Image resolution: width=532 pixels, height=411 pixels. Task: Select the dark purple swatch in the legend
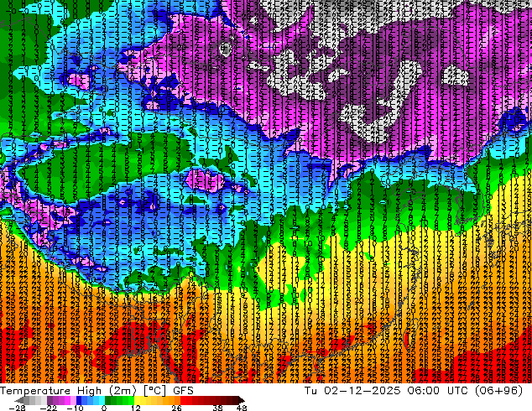click(50, 400)
